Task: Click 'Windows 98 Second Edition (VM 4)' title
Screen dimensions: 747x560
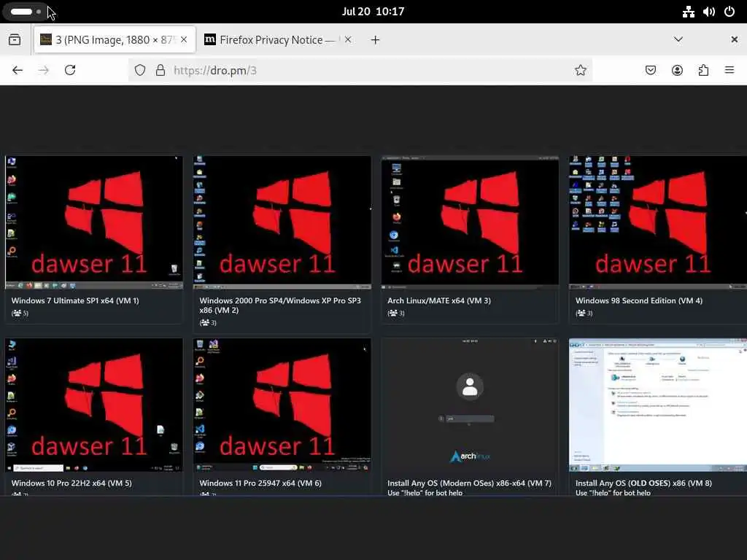Action: pyautogui.click(x=639, y=300)
